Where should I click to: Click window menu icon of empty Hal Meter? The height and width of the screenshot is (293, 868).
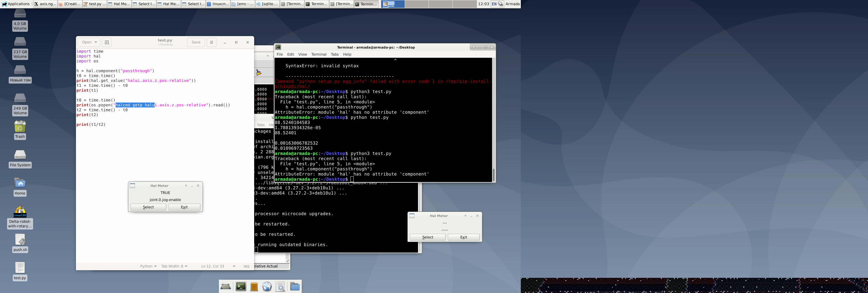click(x=412, y=216)
